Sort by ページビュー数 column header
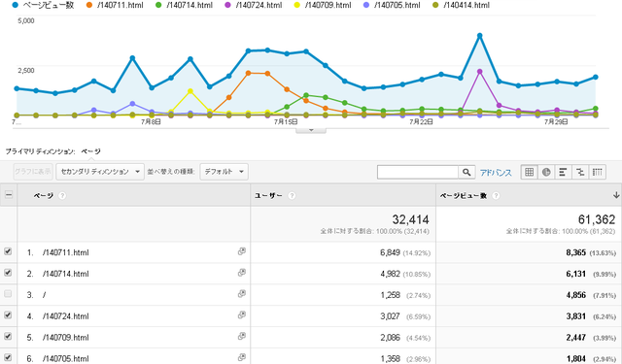 (x=464, y=196)
